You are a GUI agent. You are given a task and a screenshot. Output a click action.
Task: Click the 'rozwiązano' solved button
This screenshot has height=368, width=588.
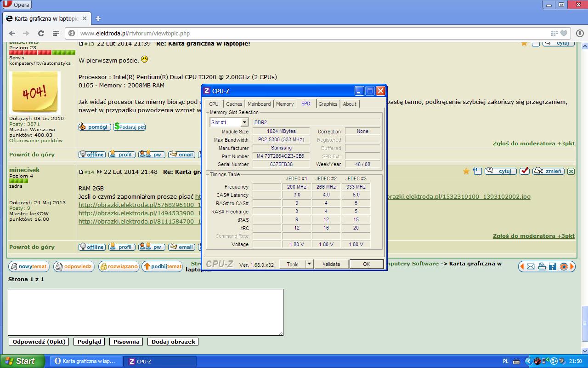(119, 266)
